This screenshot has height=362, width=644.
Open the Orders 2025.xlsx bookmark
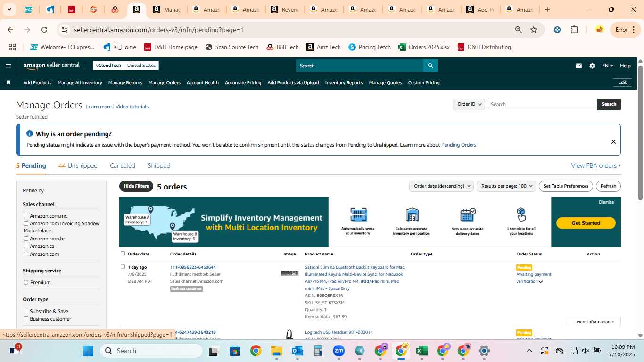pos(424,47)
